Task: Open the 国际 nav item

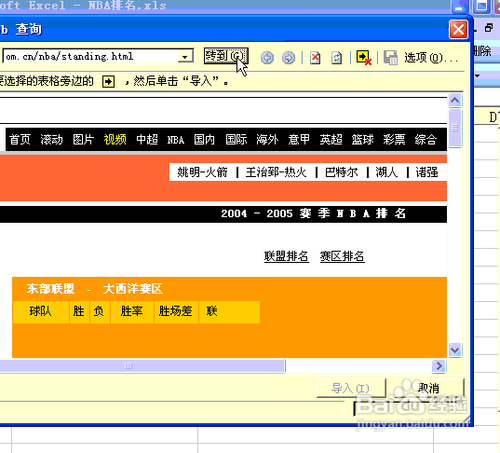Action: coord(236,139)
